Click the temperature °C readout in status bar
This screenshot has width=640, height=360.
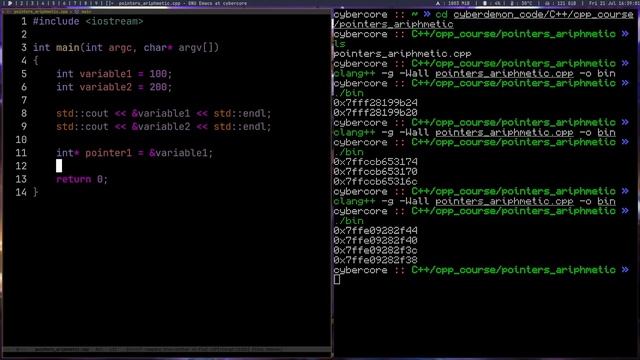[x=527, y=3]
